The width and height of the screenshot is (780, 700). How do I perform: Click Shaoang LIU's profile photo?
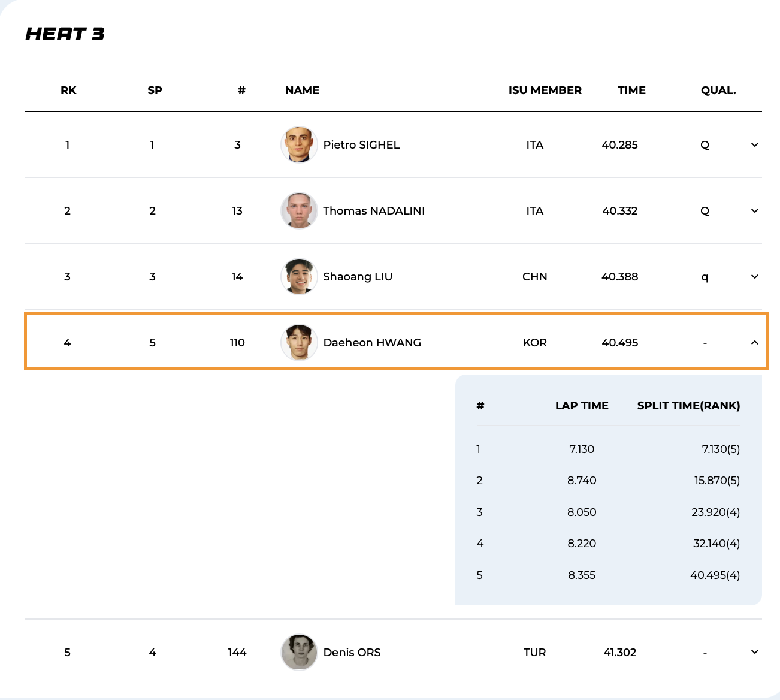pyautogui.click(x=299, y=276)
